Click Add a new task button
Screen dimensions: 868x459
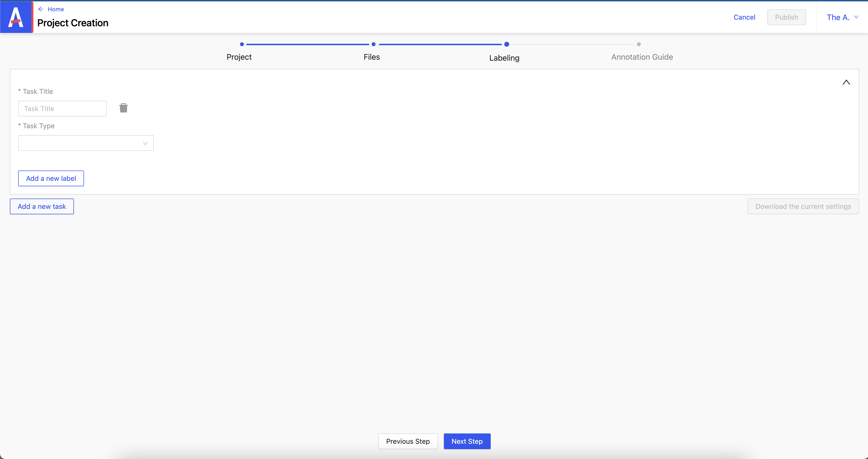(41, 206)
